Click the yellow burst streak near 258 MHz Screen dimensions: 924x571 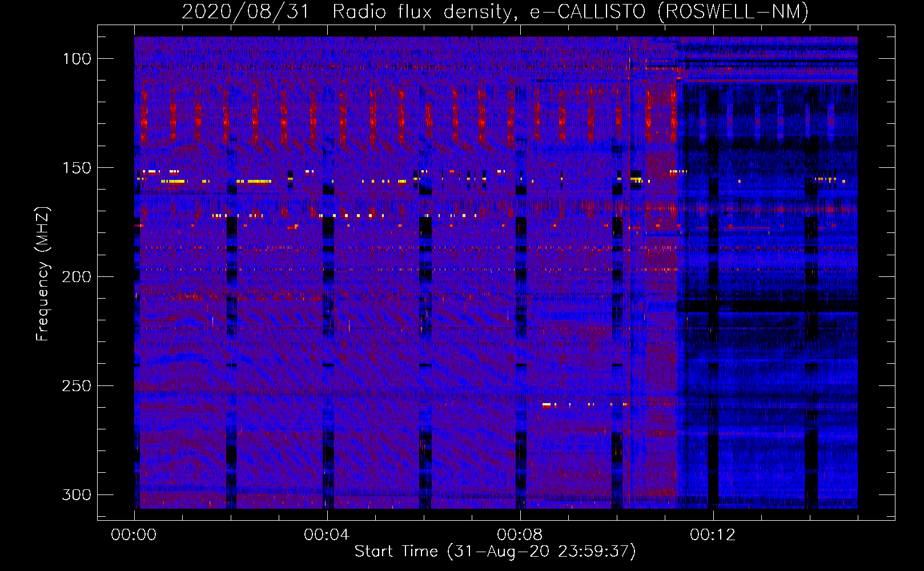[547, 405]
